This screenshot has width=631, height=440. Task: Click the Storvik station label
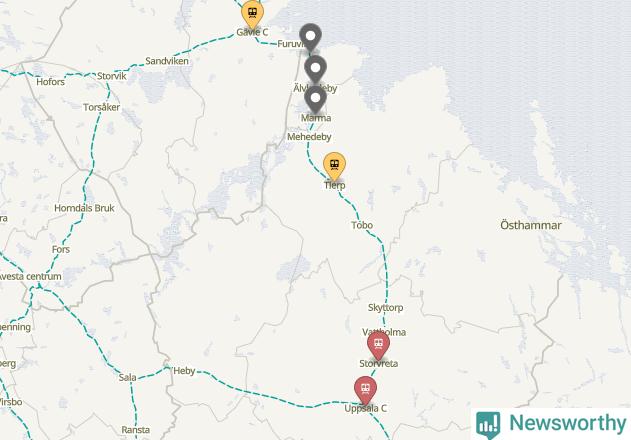tap(111, 76)
